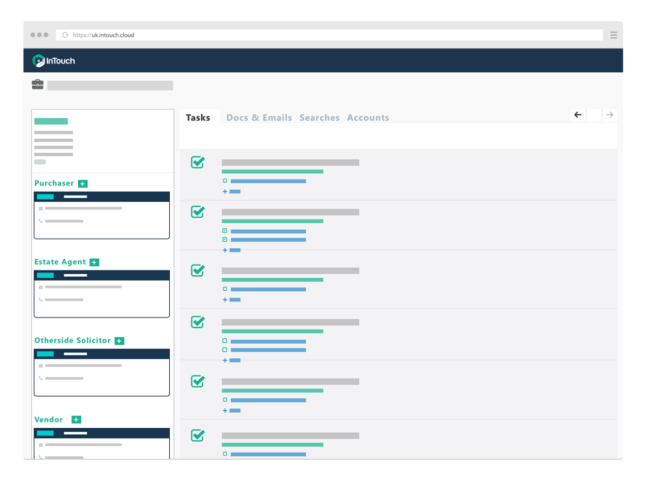Click the blue plus add link in the fourth task
647x480 pixels.
click(x=231, y=360)
